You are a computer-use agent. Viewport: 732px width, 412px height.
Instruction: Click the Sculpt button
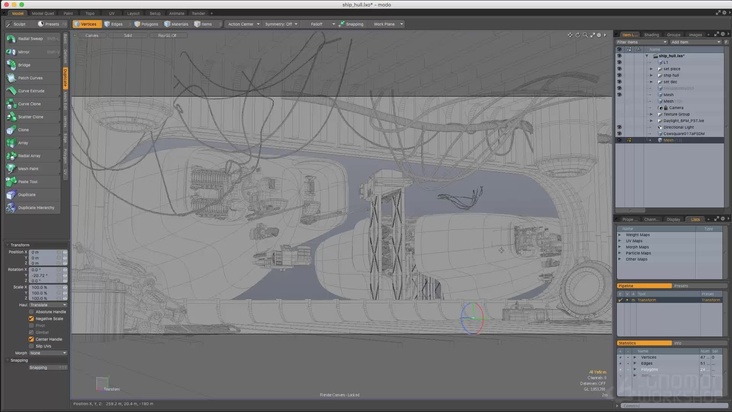click(19, 23)
